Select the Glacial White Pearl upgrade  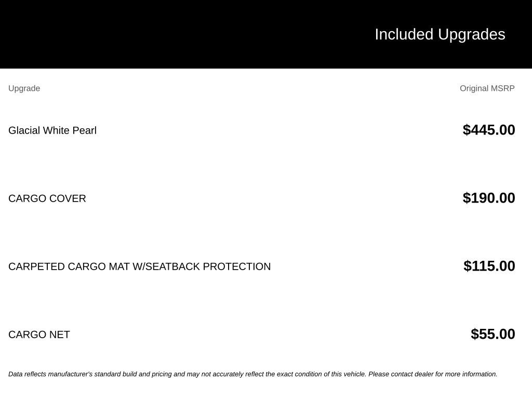point(52,130)
